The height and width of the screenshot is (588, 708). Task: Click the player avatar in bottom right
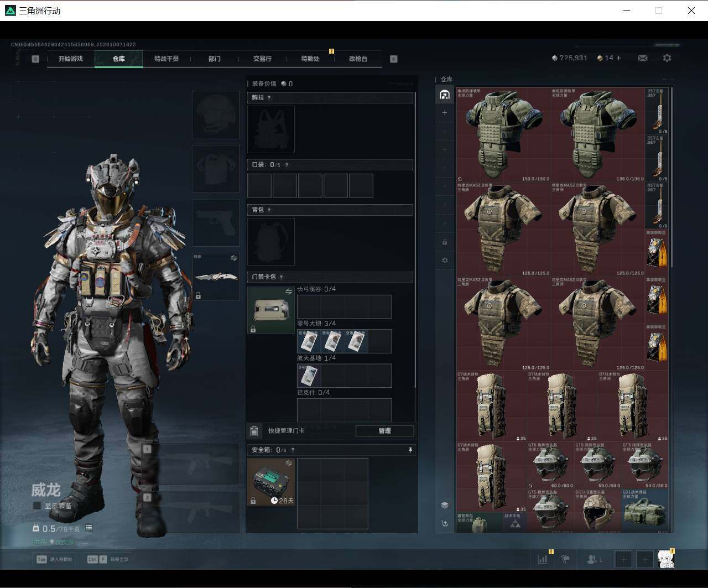(665, 559)
